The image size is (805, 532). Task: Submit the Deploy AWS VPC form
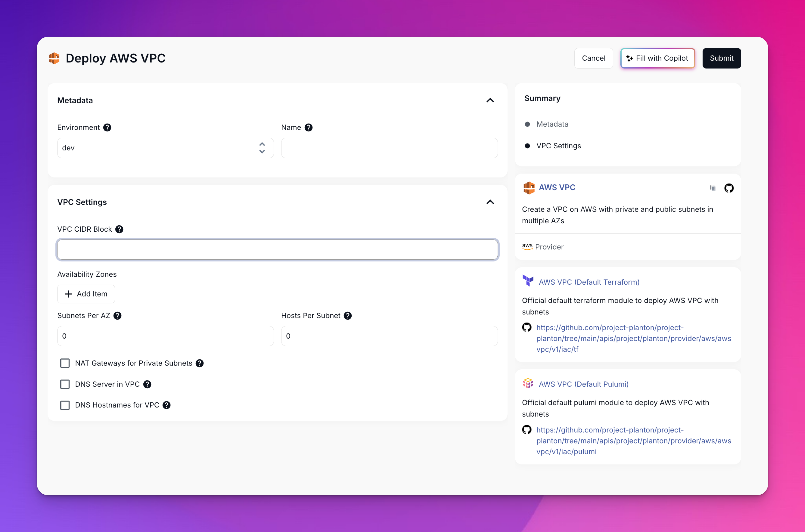722,58
